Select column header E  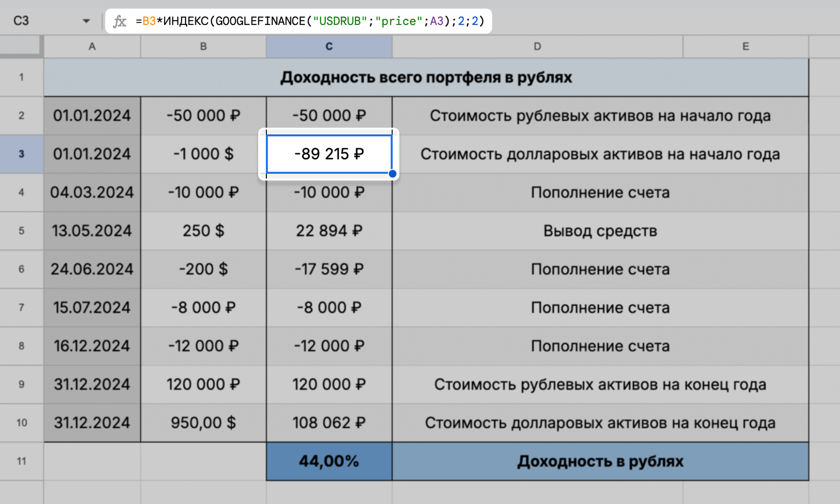[x=745, y=47]
